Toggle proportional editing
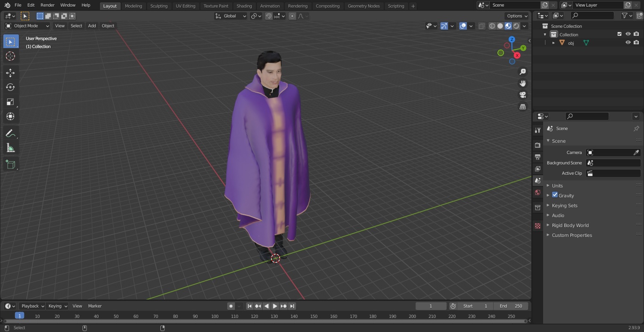 point(292,16)
